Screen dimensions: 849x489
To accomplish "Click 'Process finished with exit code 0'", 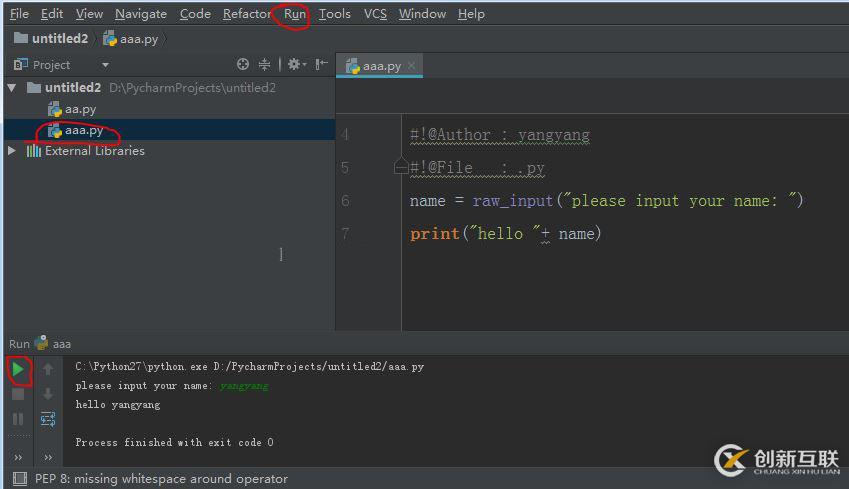I will click(x=174, y=442).
